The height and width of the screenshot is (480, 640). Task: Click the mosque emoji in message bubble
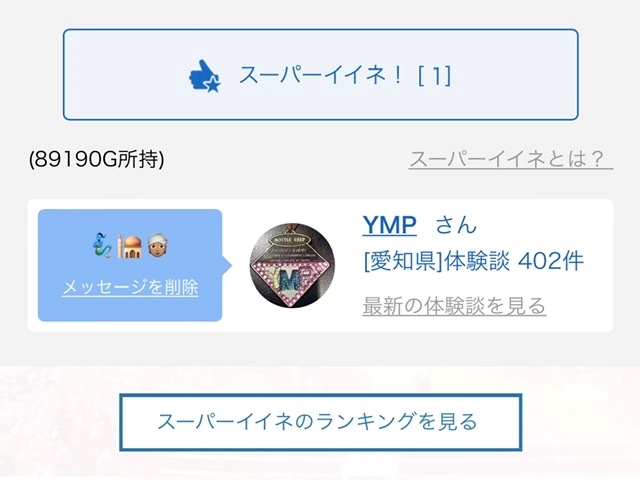[129, 246]
